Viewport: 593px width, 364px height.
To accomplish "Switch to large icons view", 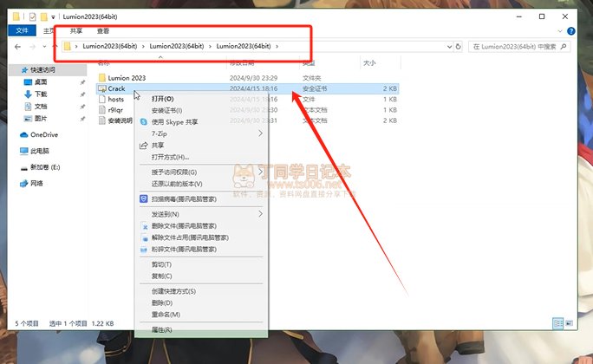I will [570, 323].
